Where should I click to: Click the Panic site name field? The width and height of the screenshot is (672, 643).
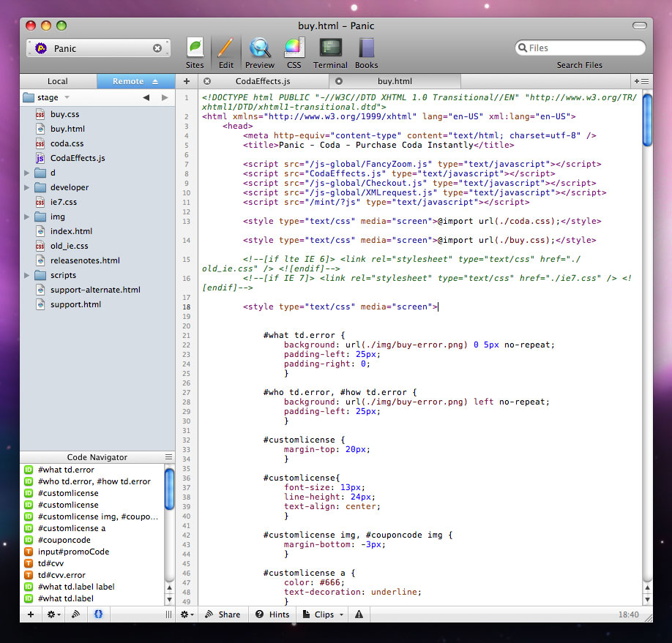[99, 48]
